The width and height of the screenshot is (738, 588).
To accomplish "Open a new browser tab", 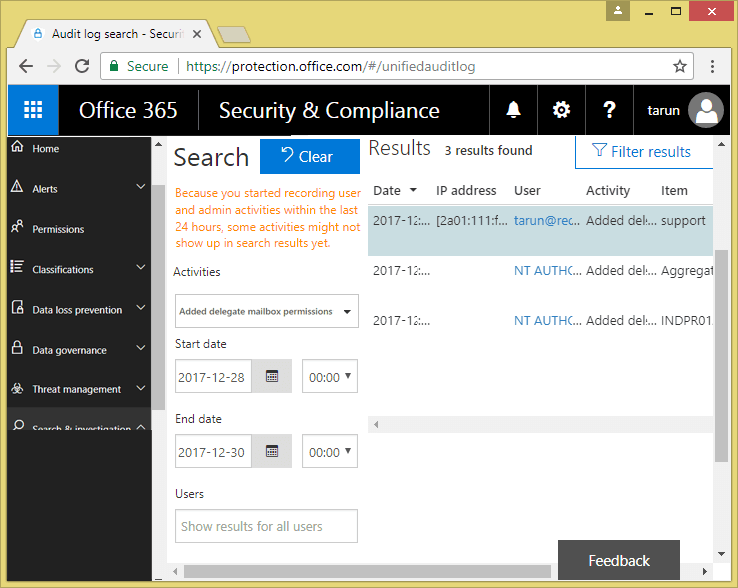I will (234, 34).
